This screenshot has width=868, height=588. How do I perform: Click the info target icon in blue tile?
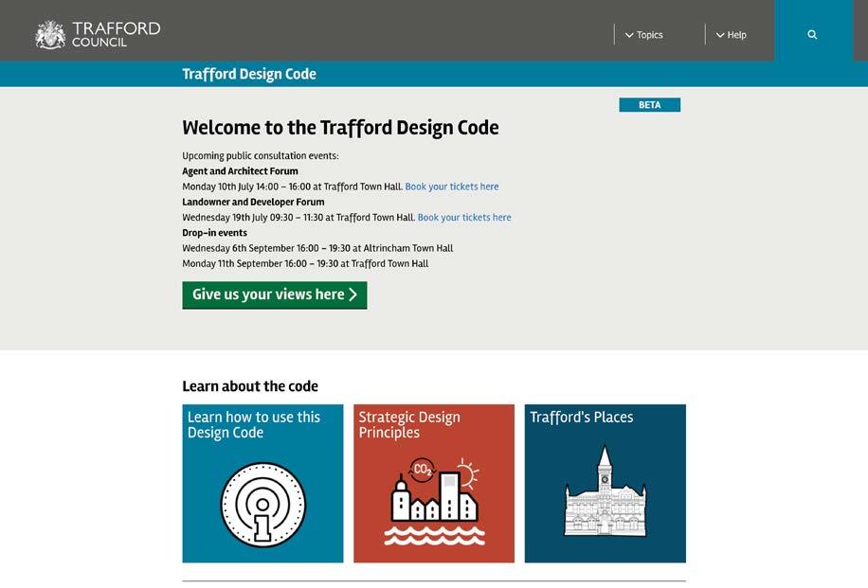[x=262, y=505]
